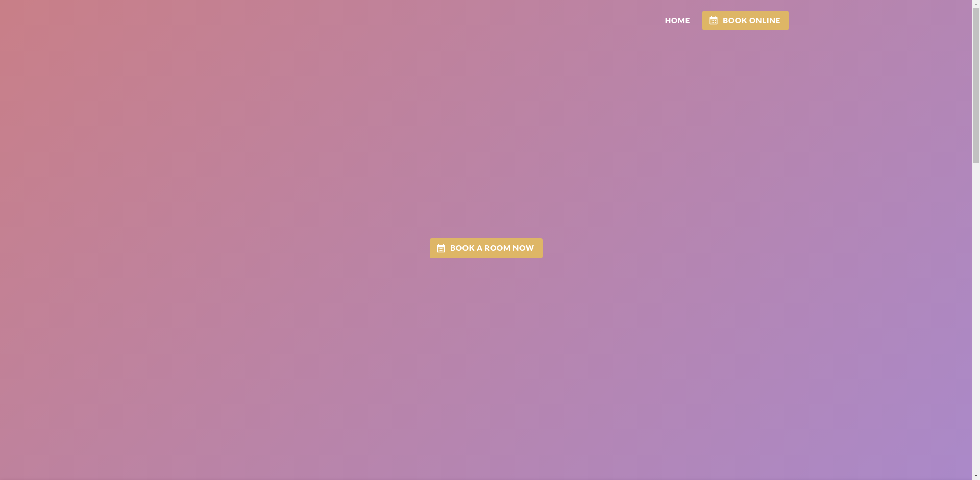Click the BOOK A ROOM NOW button
This screenshot has height=480, width=980.
tap(485, 248)
